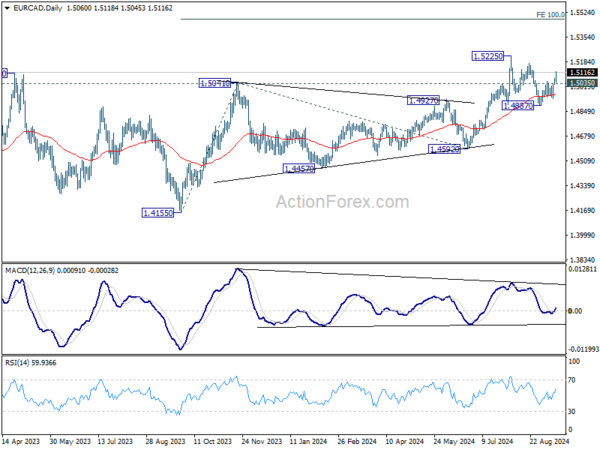Click the 1.38340 price axis value

pyautogui.click(x=582, y=260)
